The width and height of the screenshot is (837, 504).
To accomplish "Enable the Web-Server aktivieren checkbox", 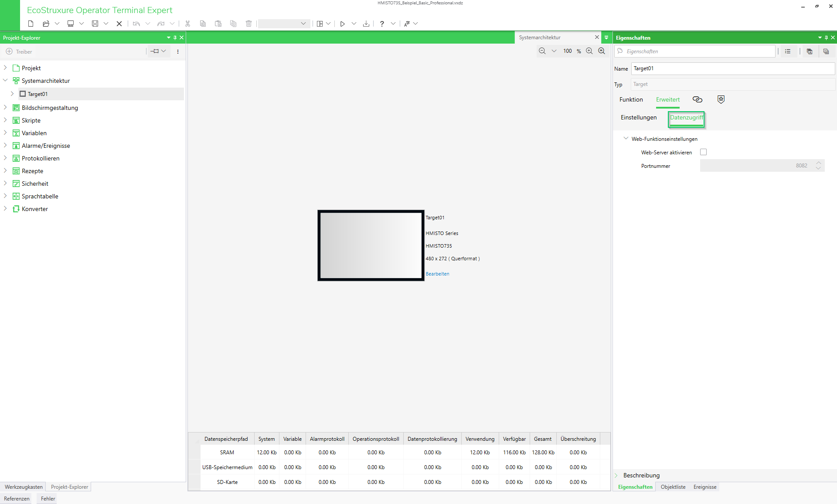I will [x=703, y=152].
